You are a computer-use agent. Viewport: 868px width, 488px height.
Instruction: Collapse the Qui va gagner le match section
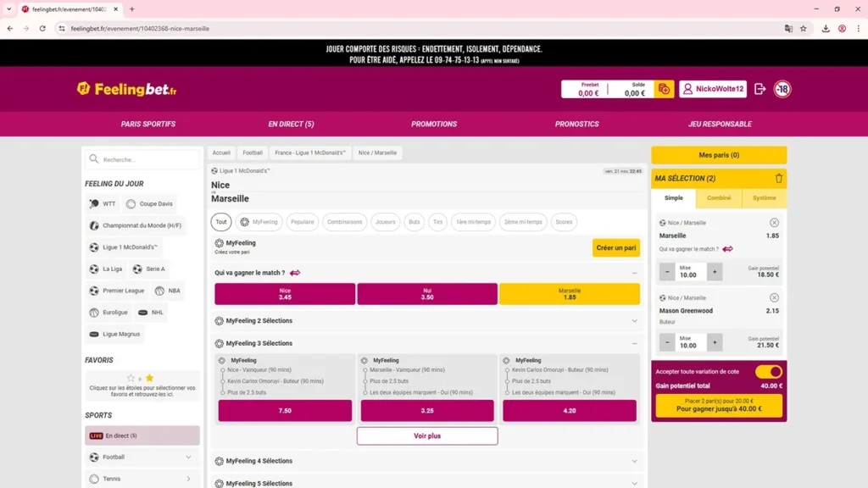coord(634,272)
